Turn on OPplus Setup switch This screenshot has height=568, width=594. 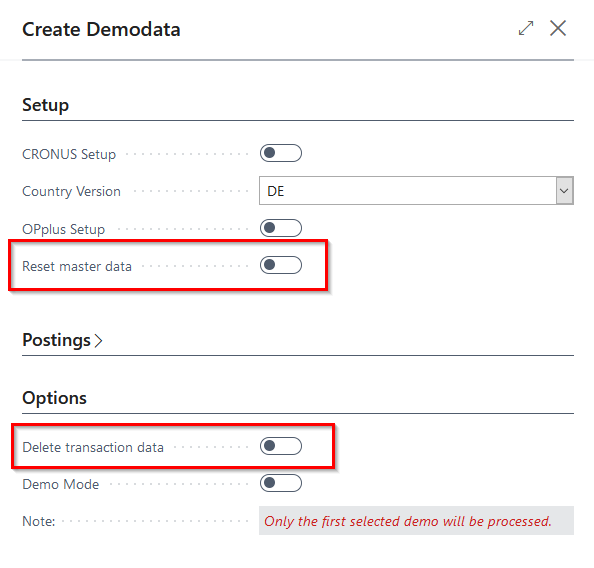281,228
